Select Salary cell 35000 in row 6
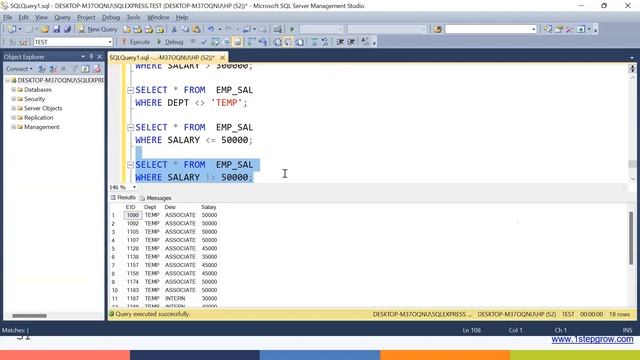 209,257
